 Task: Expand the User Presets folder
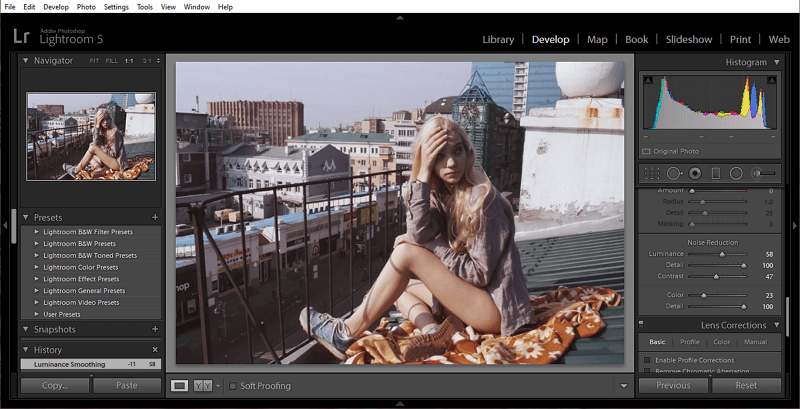(37, 314)
